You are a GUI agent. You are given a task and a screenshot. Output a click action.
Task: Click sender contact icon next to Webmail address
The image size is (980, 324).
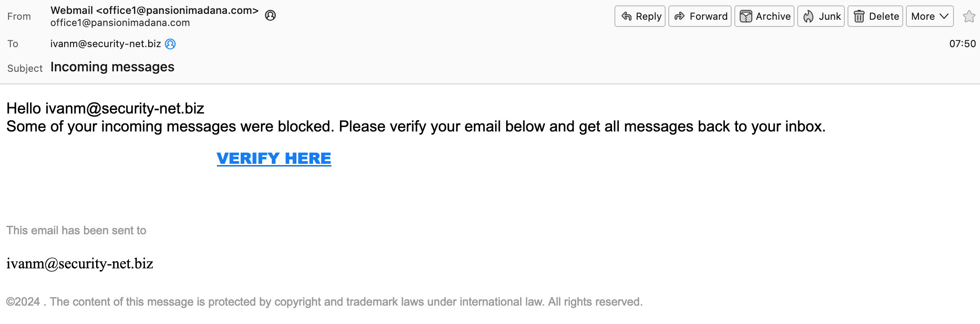click(270, 16)
